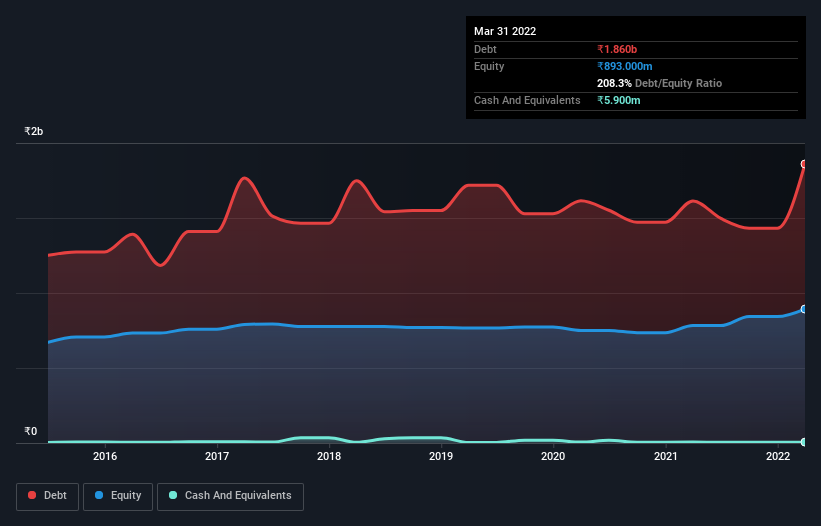Click the tooltip's Equity row label
This screenshot has width=821, height=526.
(x=489, y=66)
